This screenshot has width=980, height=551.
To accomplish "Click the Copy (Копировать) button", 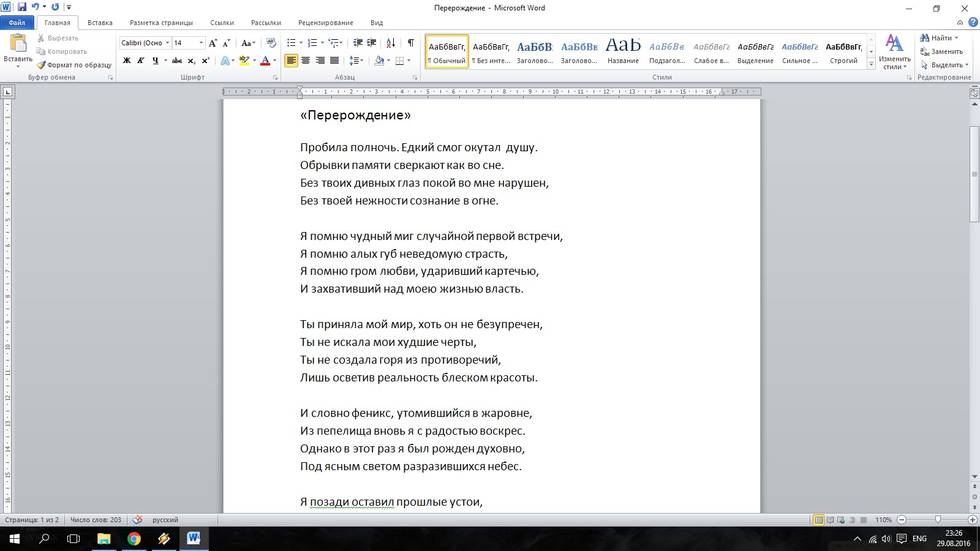I will 61,51.
